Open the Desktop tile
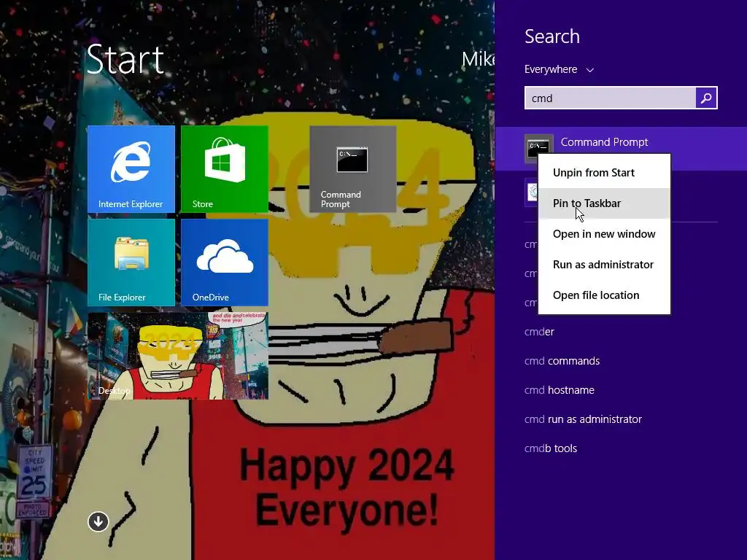This screenshot has height=560, width=747. [x=178, y=356]
